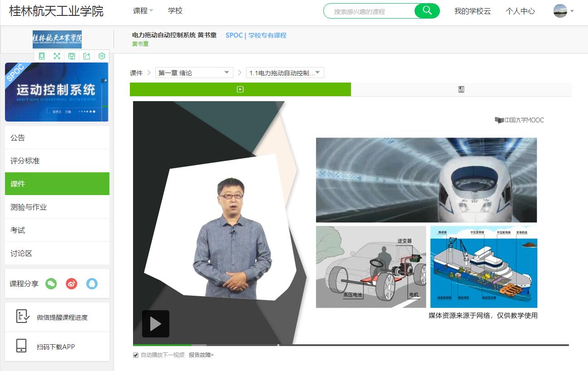The height and width of the screenshot is (371, 588).
Task: Share course via WeChat icon
Action: 51,284
